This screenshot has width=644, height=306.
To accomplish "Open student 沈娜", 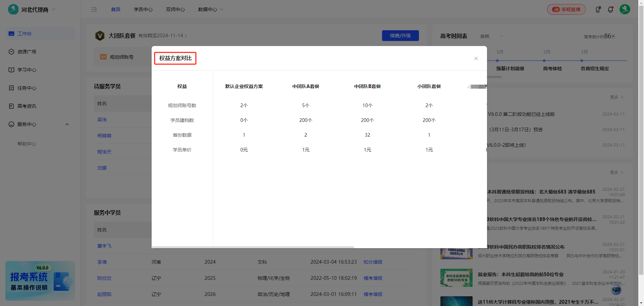I will (x=102, y=168).
